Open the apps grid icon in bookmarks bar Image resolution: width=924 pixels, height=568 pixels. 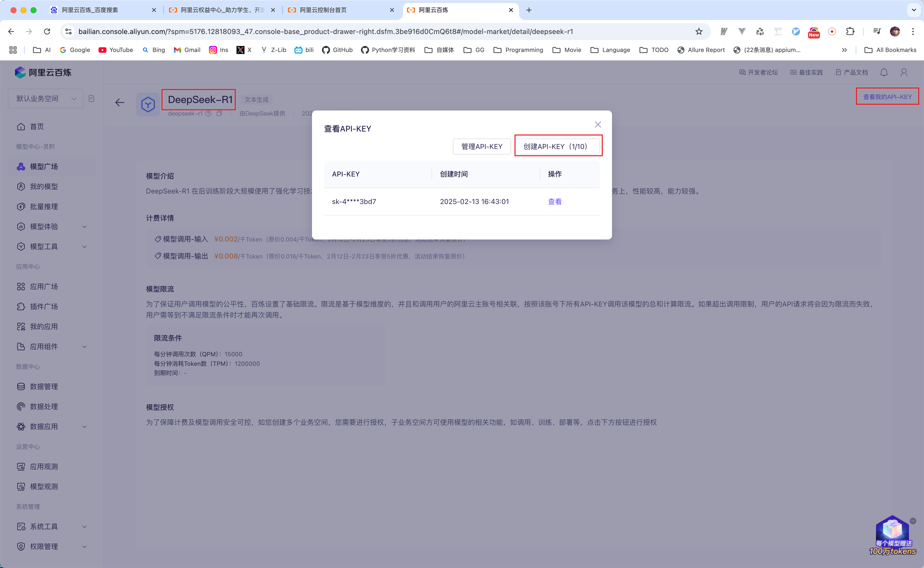(13, 50)
